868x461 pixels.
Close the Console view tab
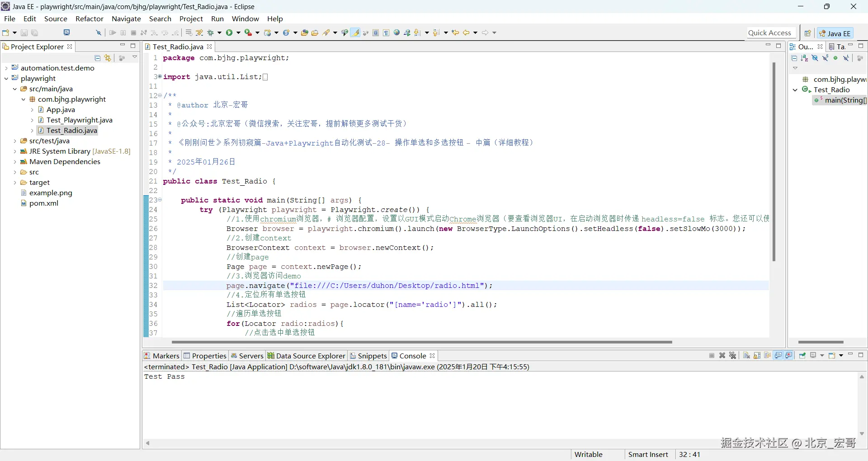pyautogui.click(x=432, y=356)
